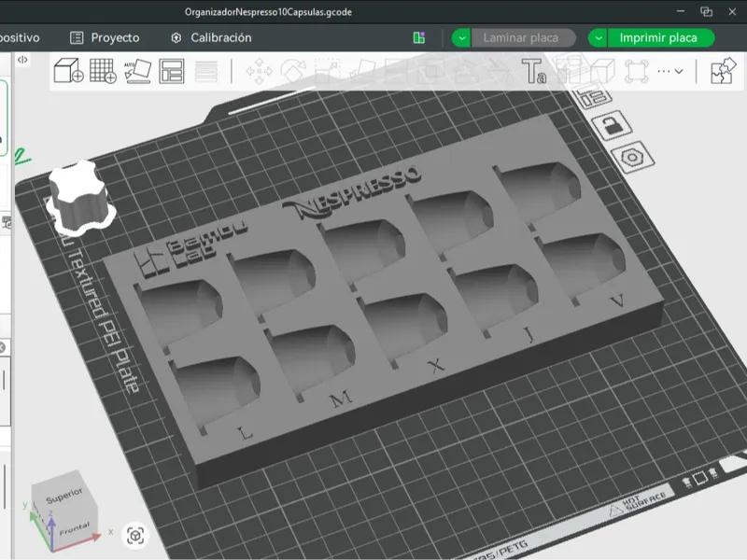
Task: Select the Scale tool
Action: point(328,71)
